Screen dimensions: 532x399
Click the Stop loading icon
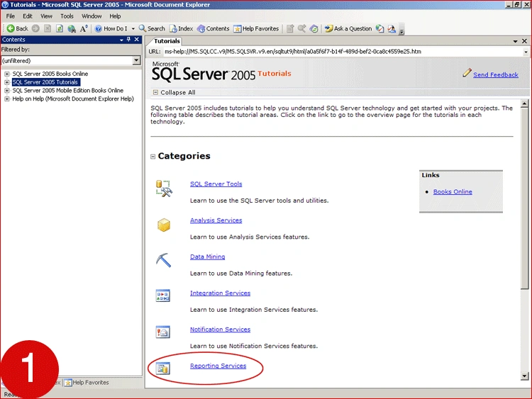(x=48, y=29)
